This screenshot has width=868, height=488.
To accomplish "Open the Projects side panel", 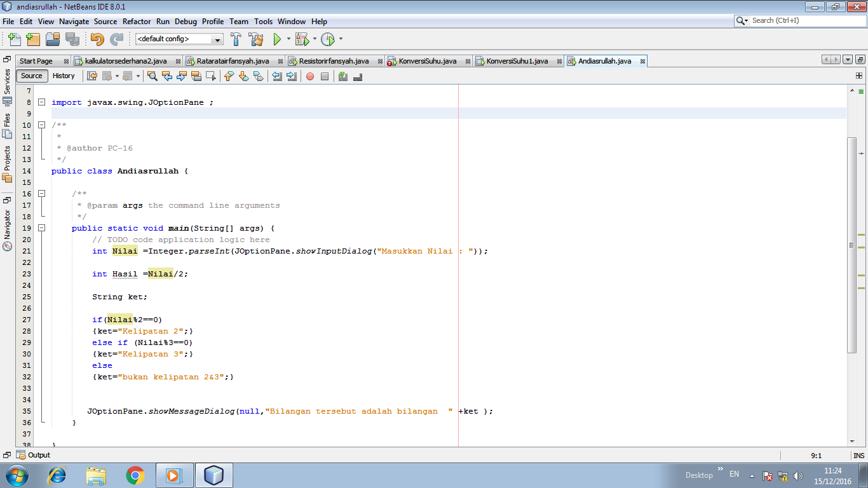I will pyautogui.click(x=7, y=164).
